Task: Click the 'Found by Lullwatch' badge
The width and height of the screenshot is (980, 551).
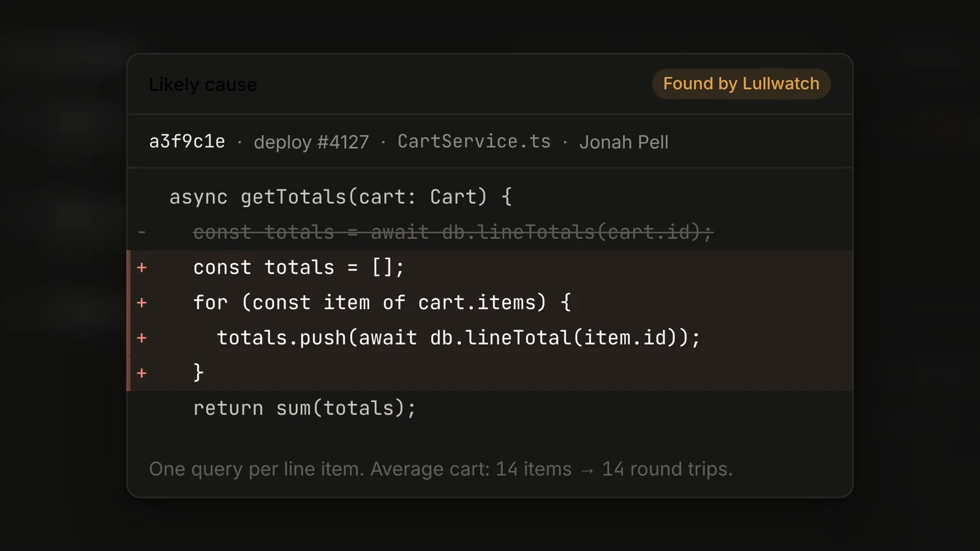Action: point(741,84)
